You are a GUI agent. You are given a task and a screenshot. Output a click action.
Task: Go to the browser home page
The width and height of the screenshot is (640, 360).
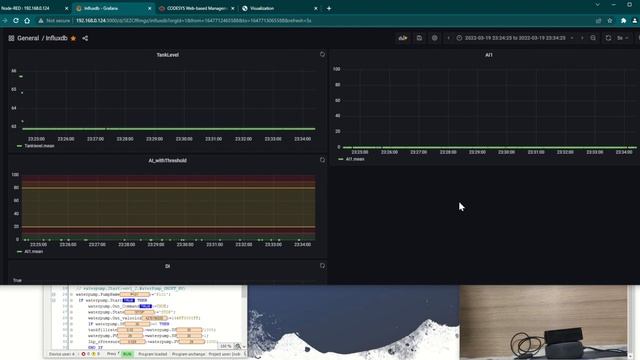coord(27,20)
